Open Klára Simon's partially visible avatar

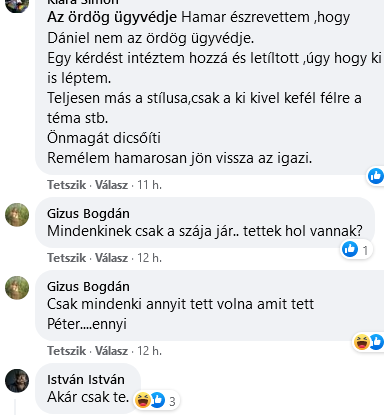coord(17,6)
